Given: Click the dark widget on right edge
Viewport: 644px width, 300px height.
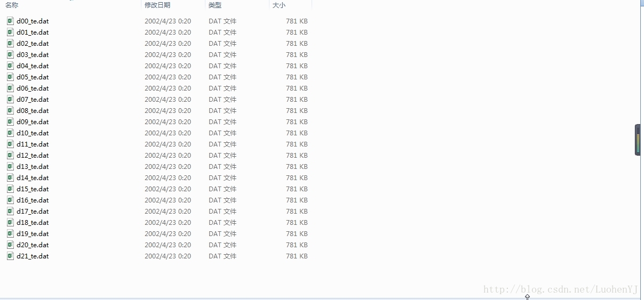Looking at the screenshot, I should pos(637,140).
